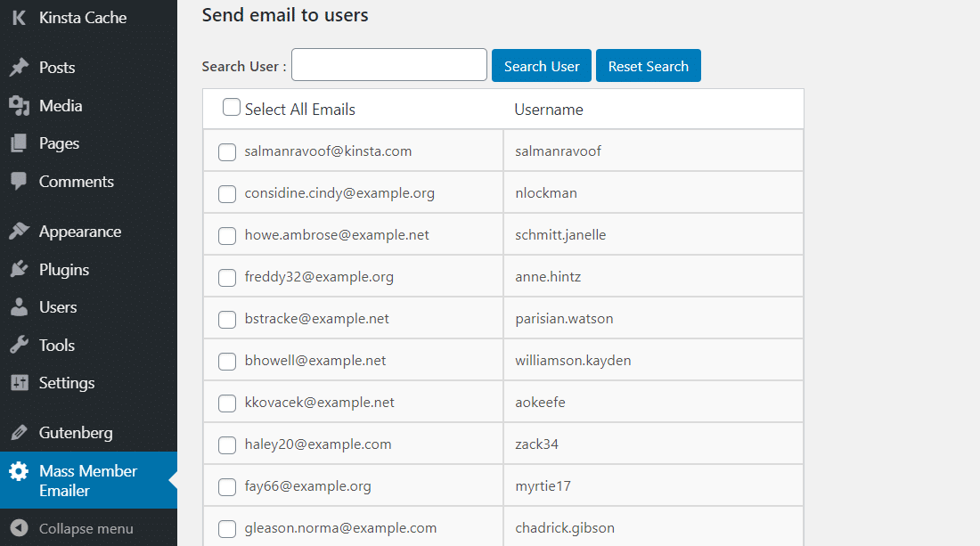980x546 pixels.
Task: Click the Posts pushpin icon
Action: point(20,67)
